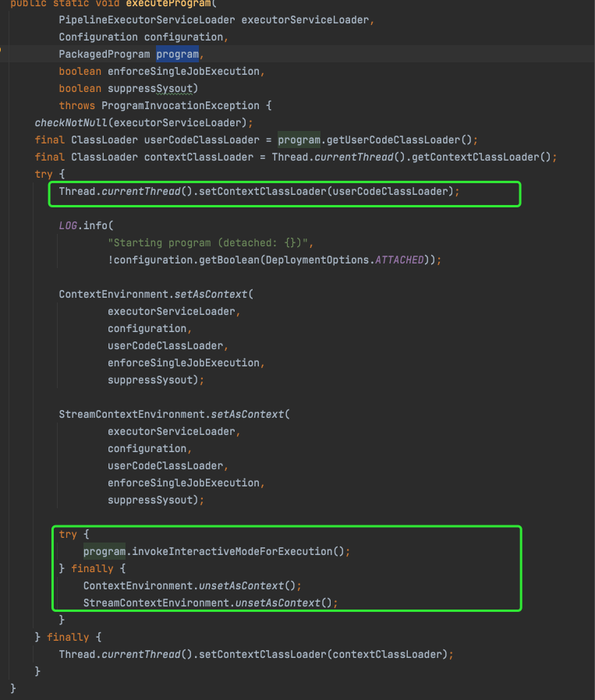Click 'PackagedProgram' type name
This screenshot has height=700, width=595.
click(x=104, y=55)
